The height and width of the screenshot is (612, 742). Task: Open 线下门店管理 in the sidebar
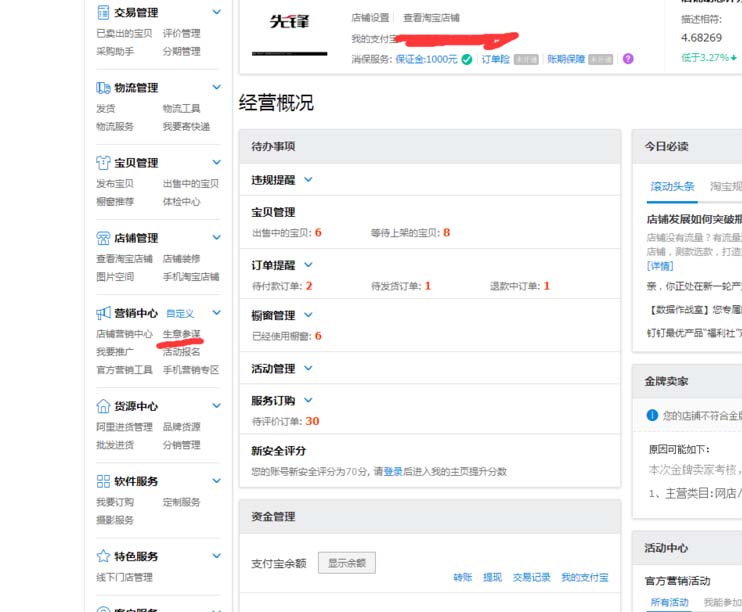124,577
